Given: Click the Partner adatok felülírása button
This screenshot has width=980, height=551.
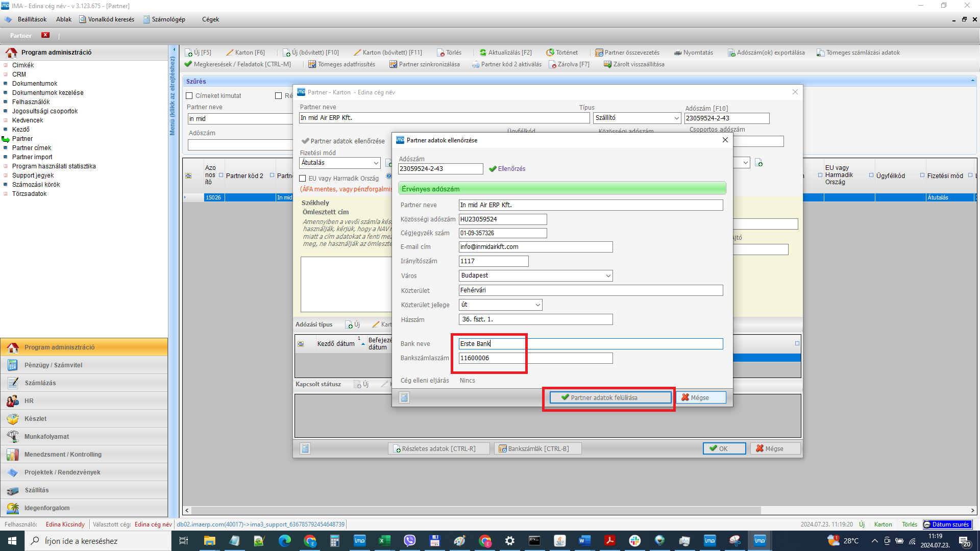Looking at the screenshot, I should (610, 397).
